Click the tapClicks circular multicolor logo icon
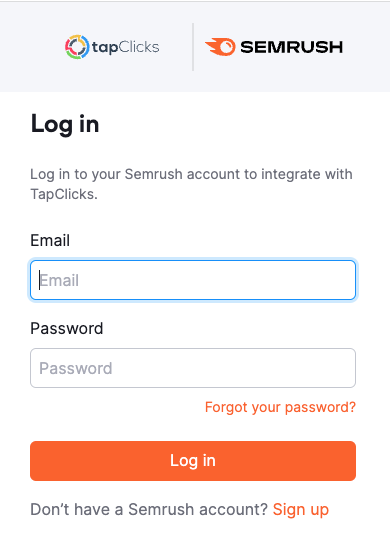 click(x=77, y=47)
